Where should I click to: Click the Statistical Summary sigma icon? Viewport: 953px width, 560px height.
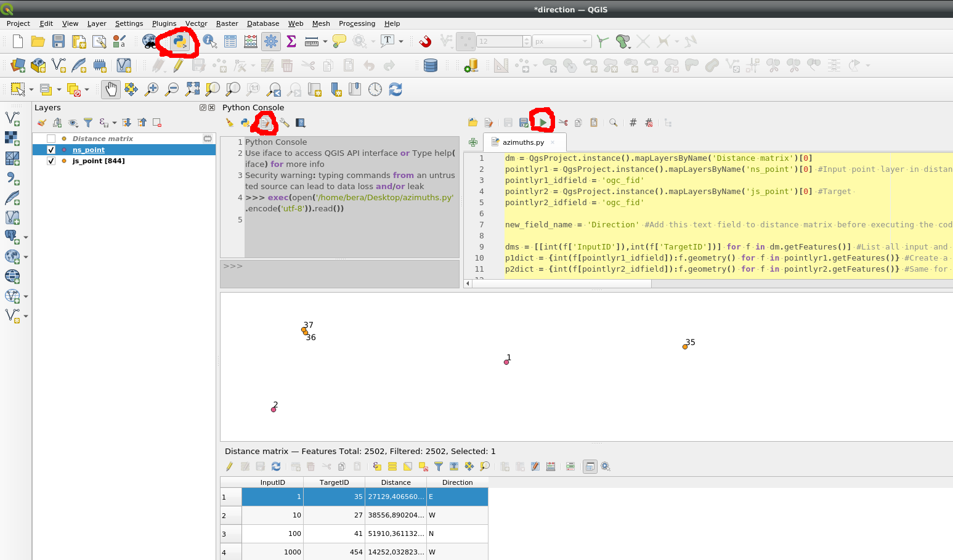(x=291, y=41)
